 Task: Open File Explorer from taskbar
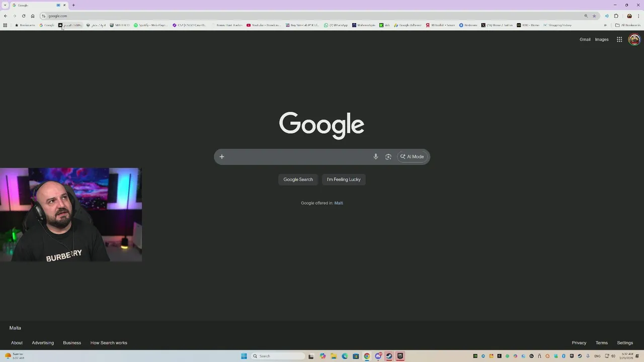coord(334,356)
